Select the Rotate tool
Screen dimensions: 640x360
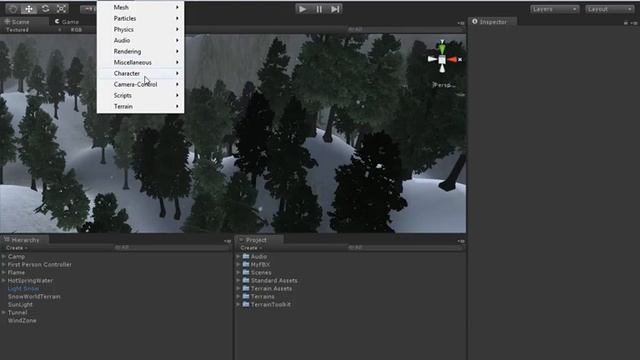[45, 9]
